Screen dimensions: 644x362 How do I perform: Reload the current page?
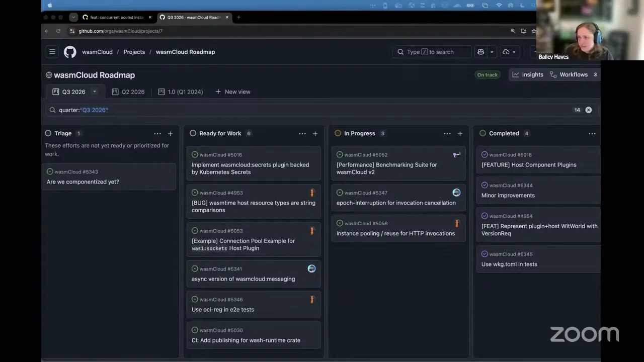click(x=58, y=31)
